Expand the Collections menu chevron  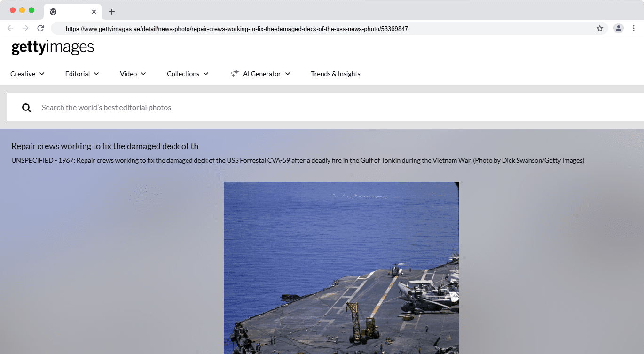(x=206, y=74)
